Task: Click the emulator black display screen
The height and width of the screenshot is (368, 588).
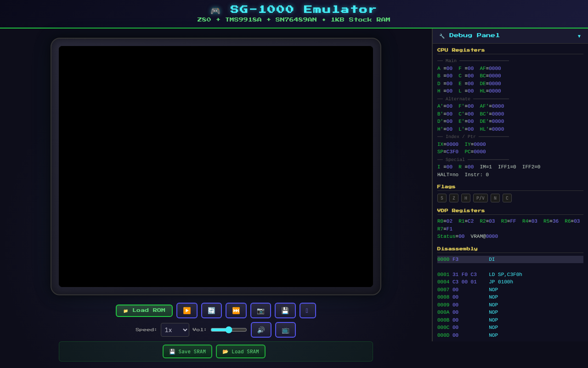Action: click(x=216, y=167)
